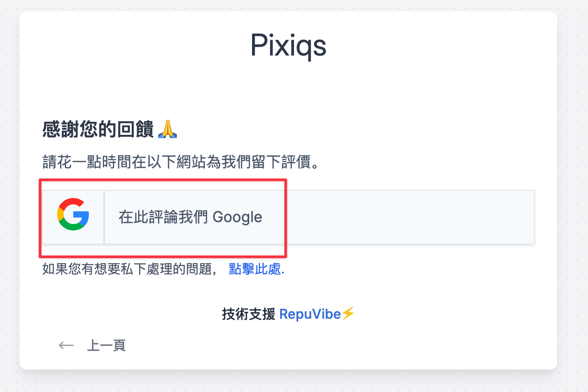Go back via the 上一頁 label
588x392 pixels.
click(106, 345)
